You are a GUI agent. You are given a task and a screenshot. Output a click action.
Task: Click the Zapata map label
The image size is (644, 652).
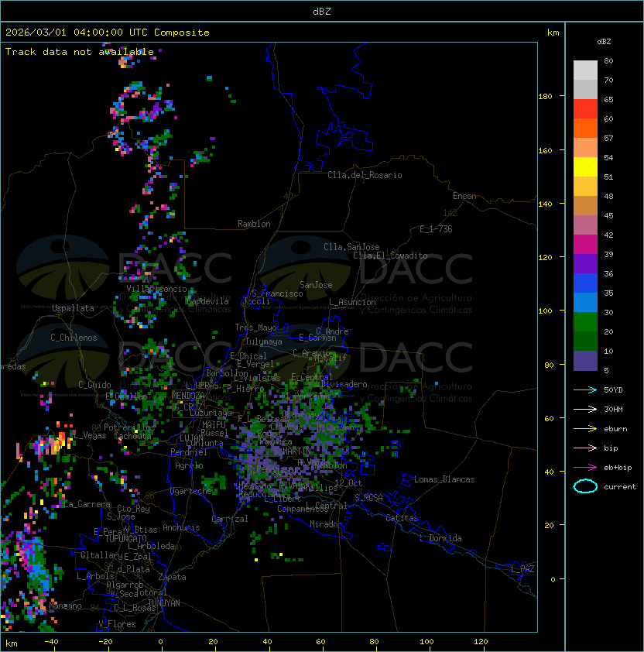172,577
